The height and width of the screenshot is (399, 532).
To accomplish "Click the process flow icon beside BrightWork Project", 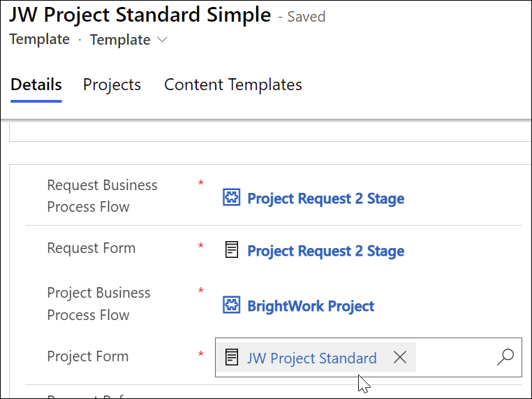I will click(231, 305).
